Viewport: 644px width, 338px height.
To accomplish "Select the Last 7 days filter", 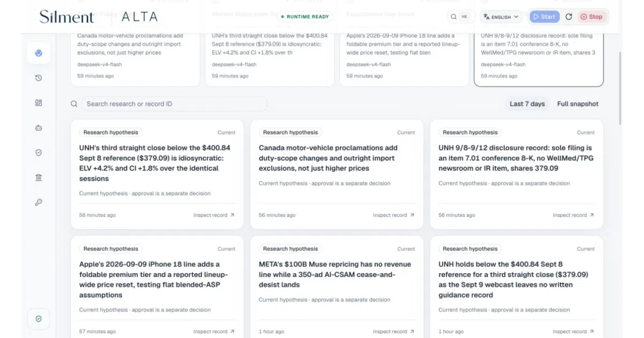I will [527, 104].
